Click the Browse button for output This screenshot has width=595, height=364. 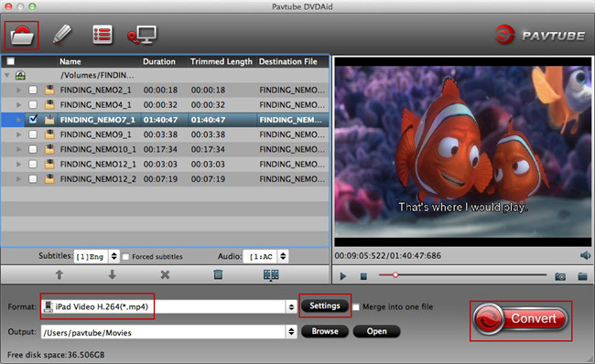click(x=325, y=331)
